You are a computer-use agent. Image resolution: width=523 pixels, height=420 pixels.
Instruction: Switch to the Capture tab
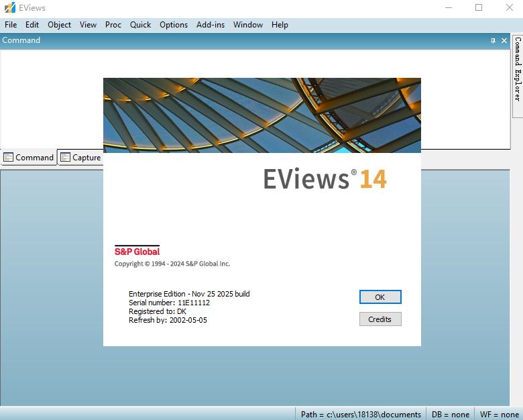(80, 157)
